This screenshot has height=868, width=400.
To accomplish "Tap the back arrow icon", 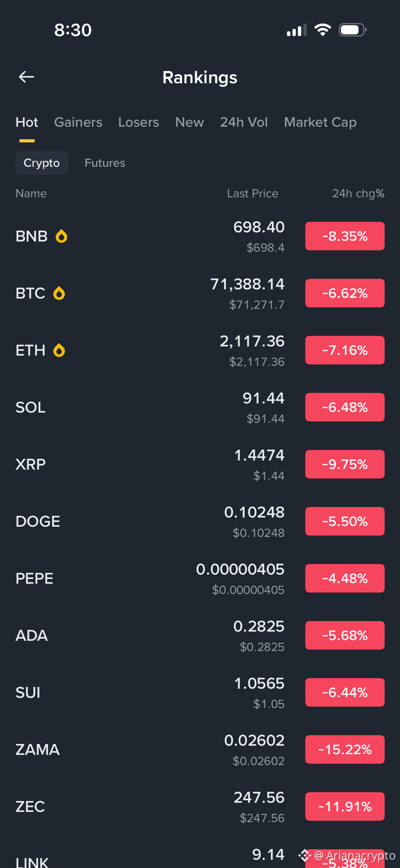I will click(26, 77).
